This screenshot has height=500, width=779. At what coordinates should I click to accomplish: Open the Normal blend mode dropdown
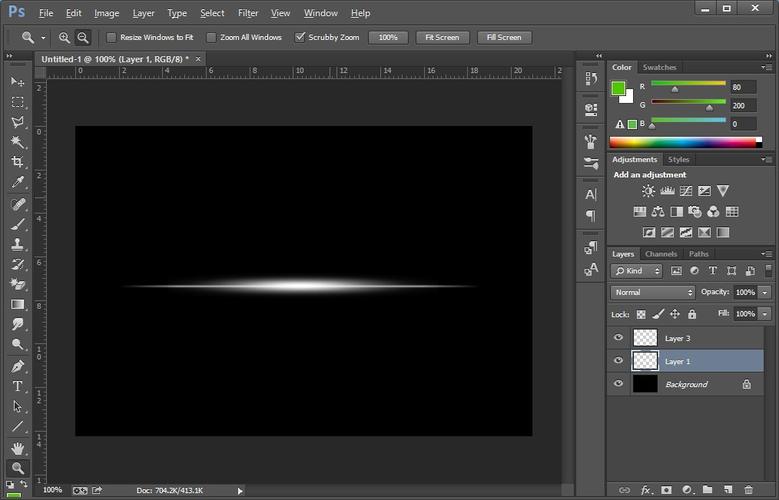click(x=653, y=292)
